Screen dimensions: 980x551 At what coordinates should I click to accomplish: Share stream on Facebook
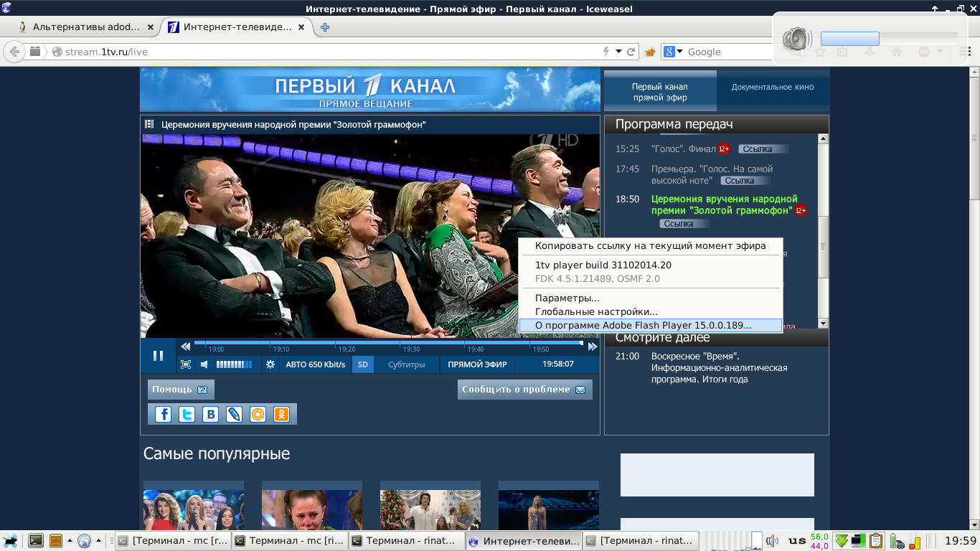pos(164,414)
